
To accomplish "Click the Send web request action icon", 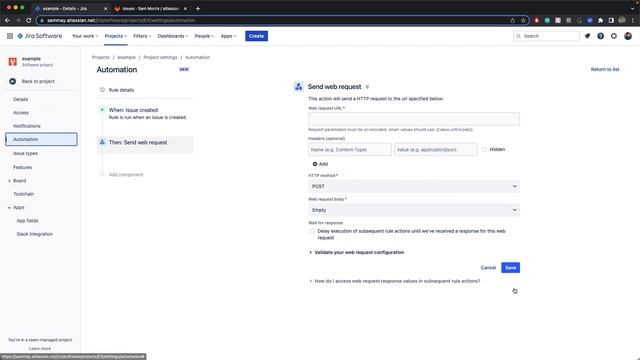I will click(298, 87).
